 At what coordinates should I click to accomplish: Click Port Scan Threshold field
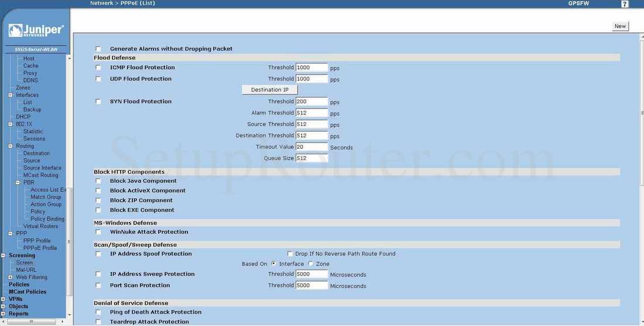(311, 286)
